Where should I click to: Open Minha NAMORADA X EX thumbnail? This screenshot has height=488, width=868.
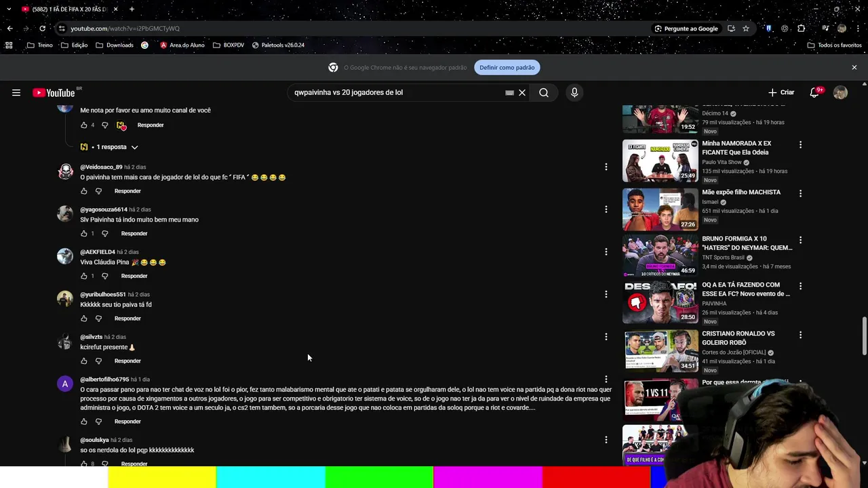(x=660, y=161)
